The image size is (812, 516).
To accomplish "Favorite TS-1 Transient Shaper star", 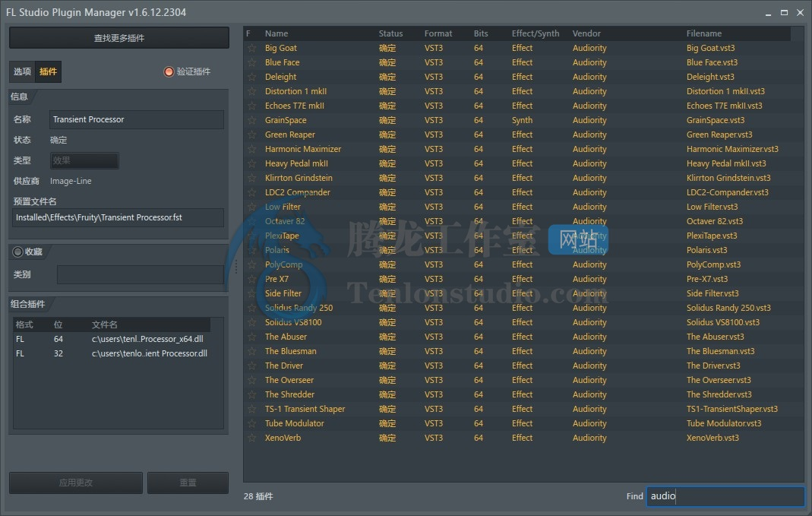I will (251, 410).
